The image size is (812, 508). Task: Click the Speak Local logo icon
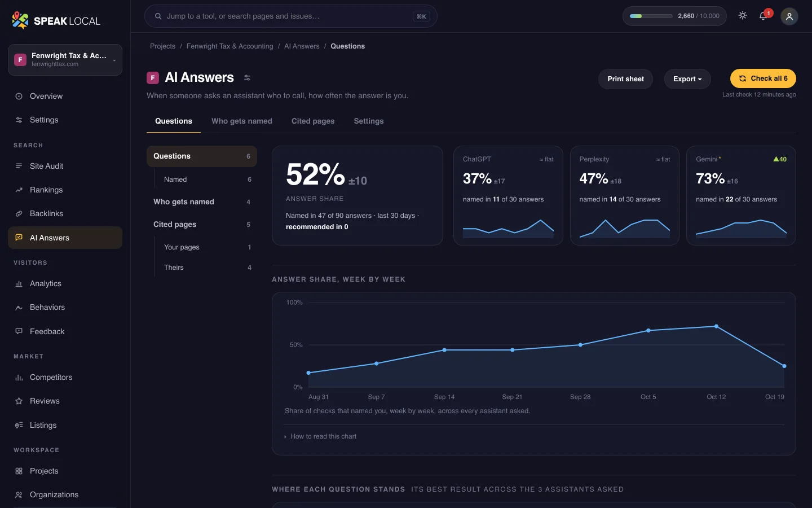click(20, 20)
